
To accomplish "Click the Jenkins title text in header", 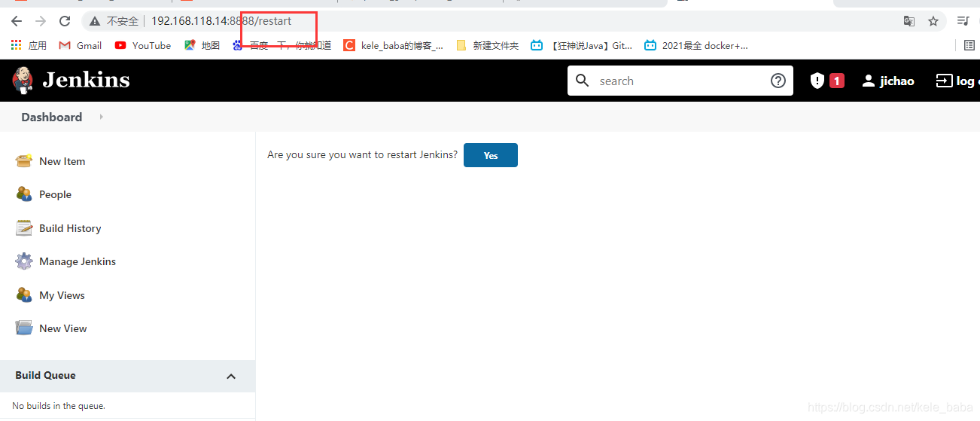I will click(86, 80).
